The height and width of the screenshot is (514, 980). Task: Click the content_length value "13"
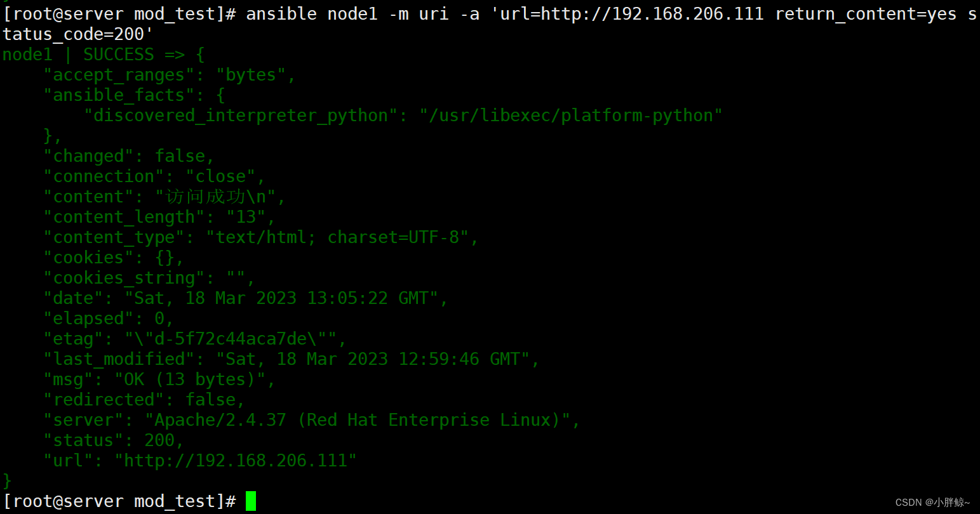(246, 217)
